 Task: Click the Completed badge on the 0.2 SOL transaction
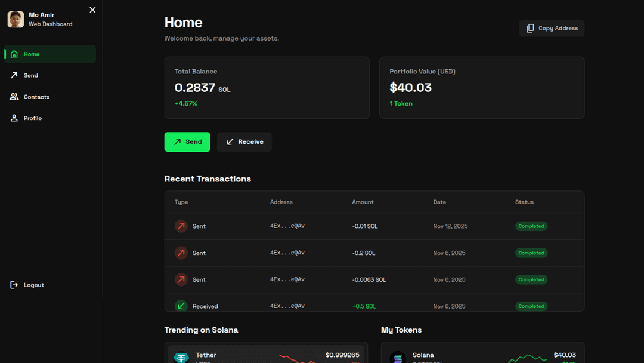531,253
